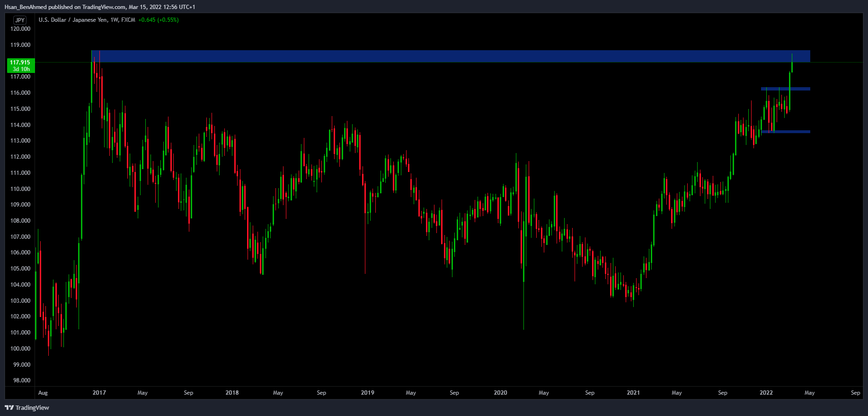Click the 1W timeframe label
Image resolution: width=868 pixels, height=416 pixels.
pos(114,20)
